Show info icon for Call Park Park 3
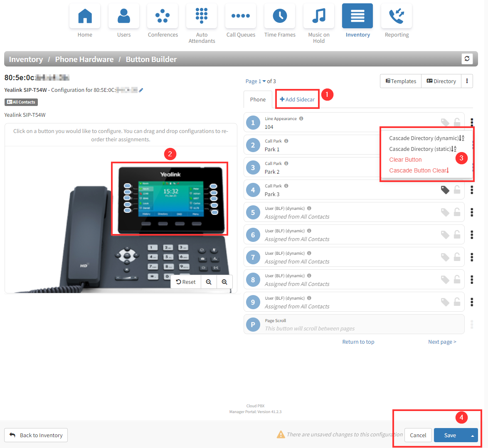The width and height of the screenshot is (488, 448). tap(286, 186)
